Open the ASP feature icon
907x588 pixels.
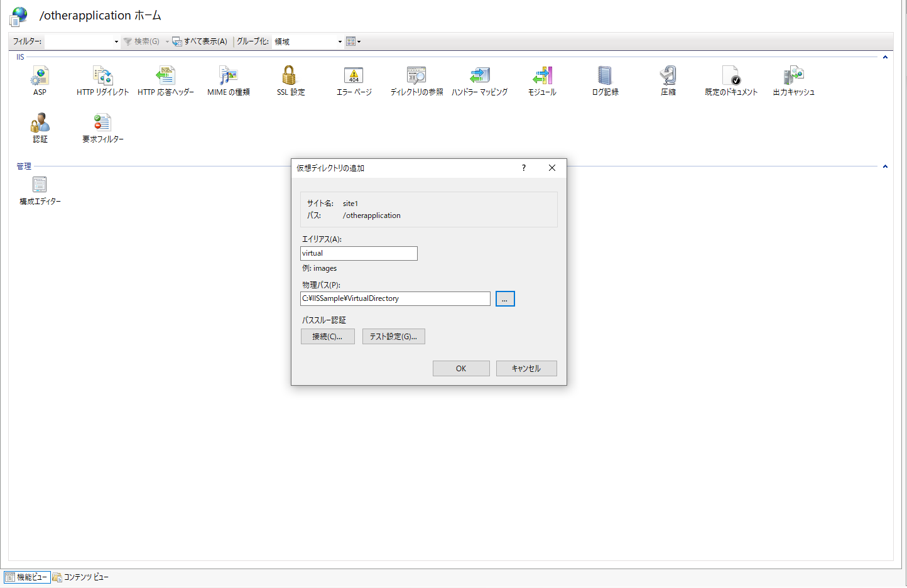[x=40, y=81]
